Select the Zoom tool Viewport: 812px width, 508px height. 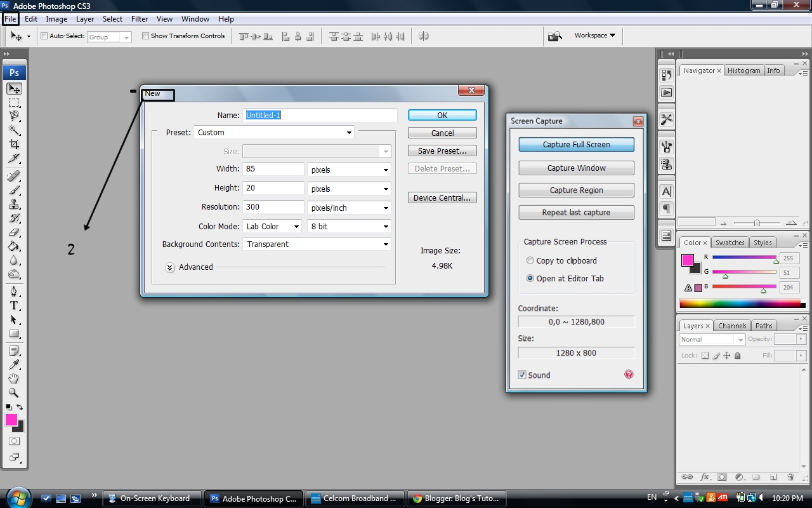14,392
